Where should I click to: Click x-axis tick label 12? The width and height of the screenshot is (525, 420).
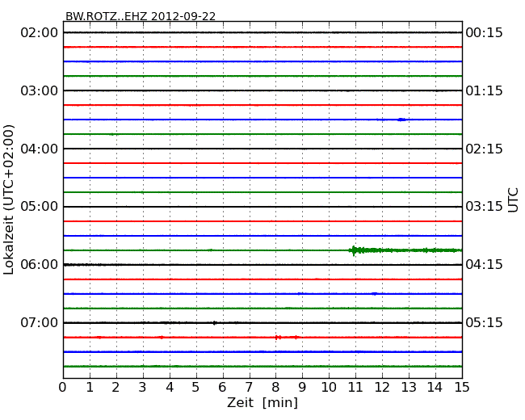(382, 388)
